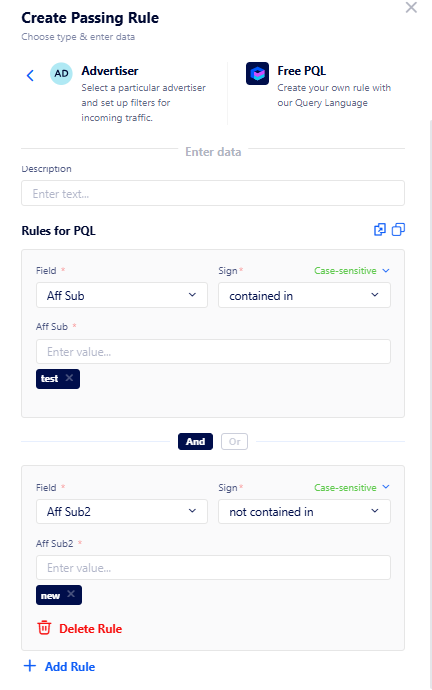Image resolution: width=432 pixels, height=690 pixels.
Task: Click the Add Rule link
Action: pyautogui.click(x=70, y=666)
